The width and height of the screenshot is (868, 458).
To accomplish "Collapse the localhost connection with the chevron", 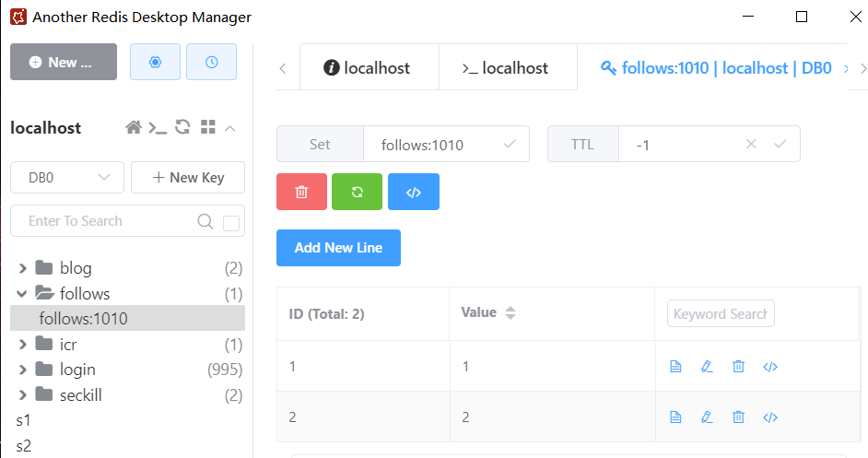I will point(230,128).
